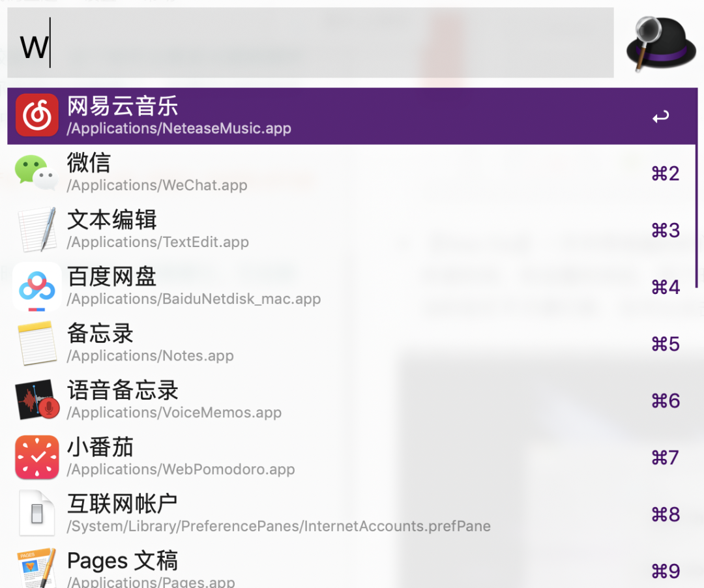Click the /Applications/BaiduNetdisk_mac.app path
This screenshot has height=588, width=704.
(x=194, y=299)
